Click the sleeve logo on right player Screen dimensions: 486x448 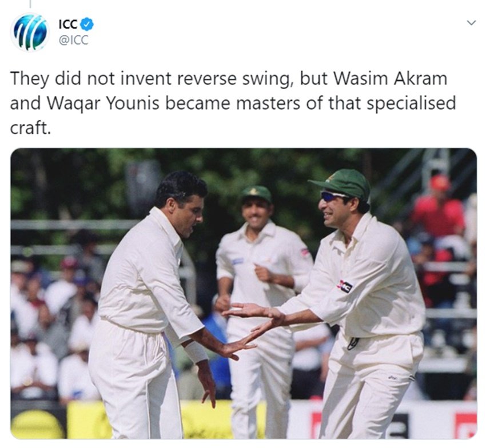tap(345, 287)
